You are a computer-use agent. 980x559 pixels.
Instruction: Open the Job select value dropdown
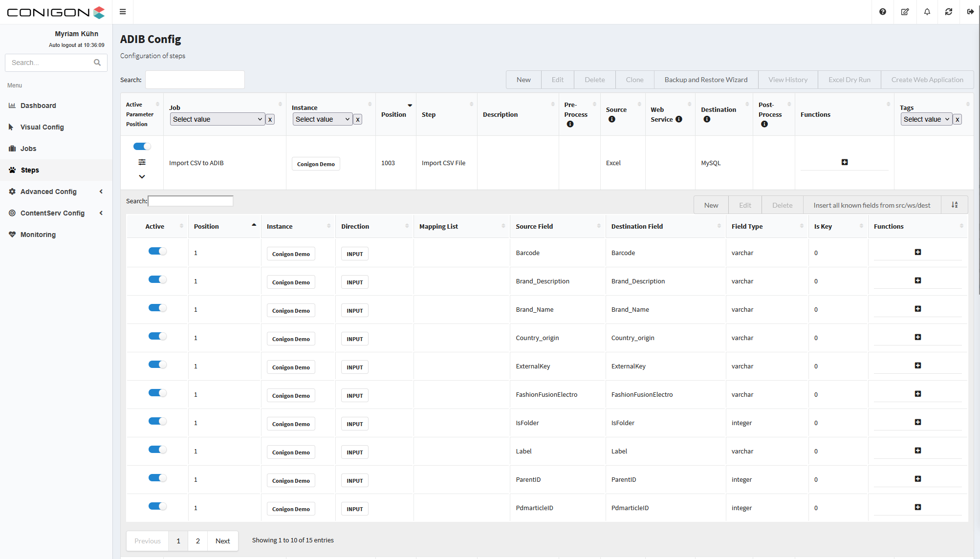coord(217,119)
